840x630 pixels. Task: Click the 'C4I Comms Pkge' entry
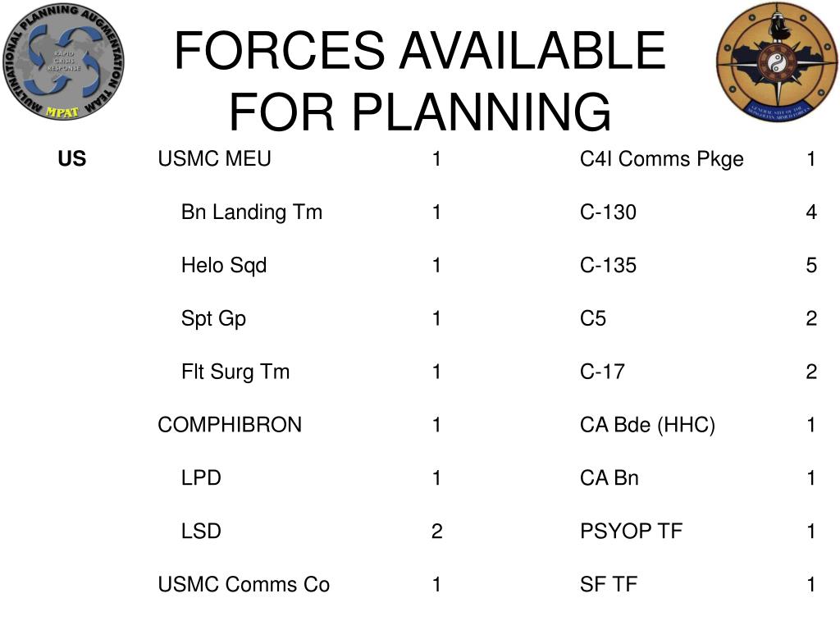click(662, 160)
